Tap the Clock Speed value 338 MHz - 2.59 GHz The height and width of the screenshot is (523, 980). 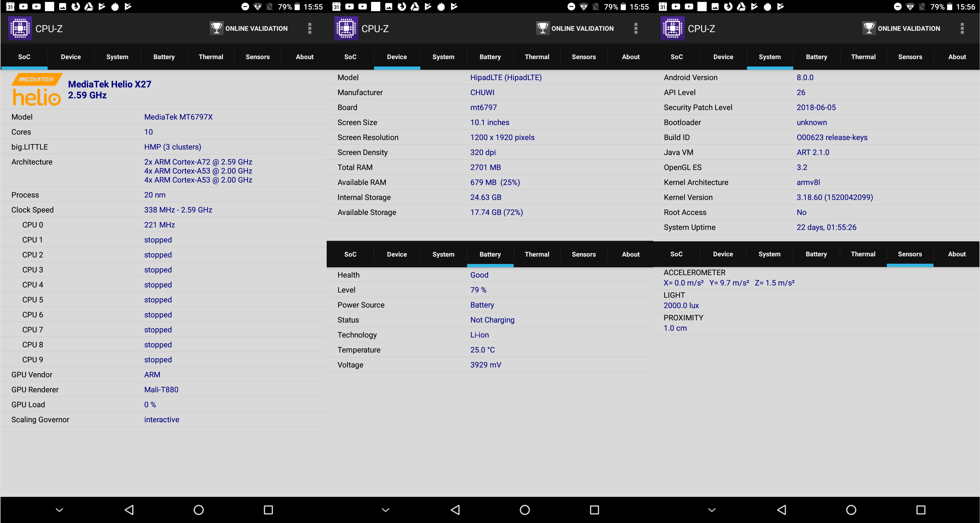(x=178, y=210)
